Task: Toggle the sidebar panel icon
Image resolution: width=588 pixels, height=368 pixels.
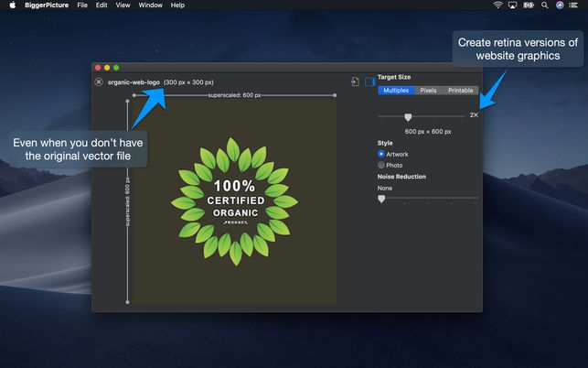Action: pos(369,81)
